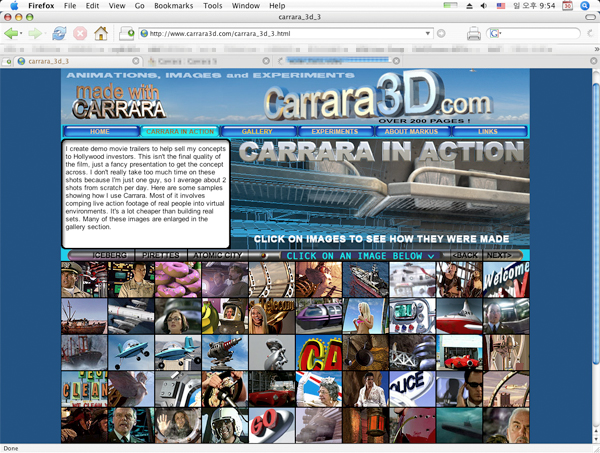Click the NEXT> link
The height and width of the screenshot is (453, 600).
click(x=499, y=255)
